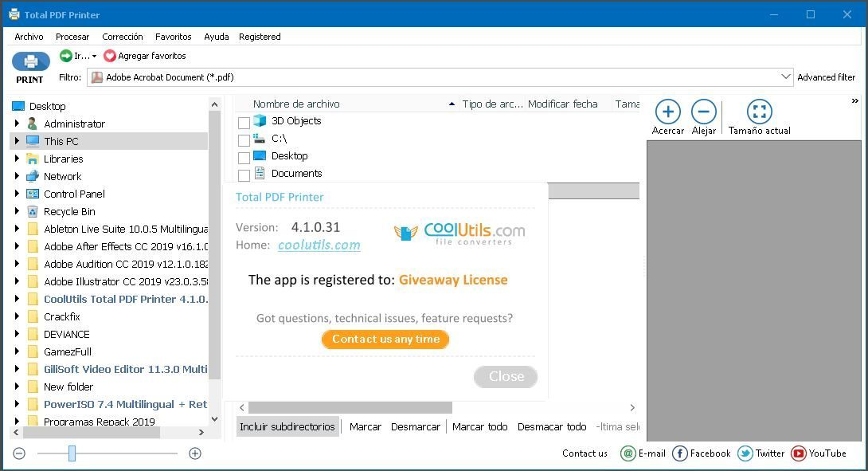
Task: Click the plus zoom icon at bottom left
Action: [195, 453]
